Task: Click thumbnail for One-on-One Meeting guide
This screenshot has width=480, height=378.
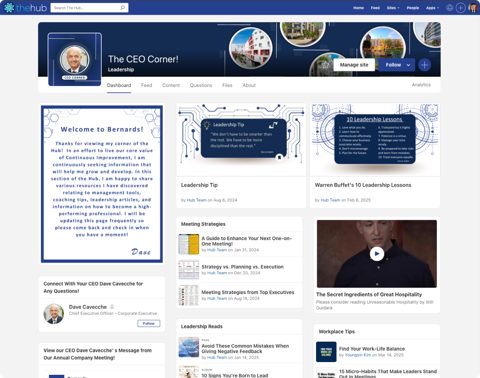Action: pyautogui.click(x=189, y=244)
